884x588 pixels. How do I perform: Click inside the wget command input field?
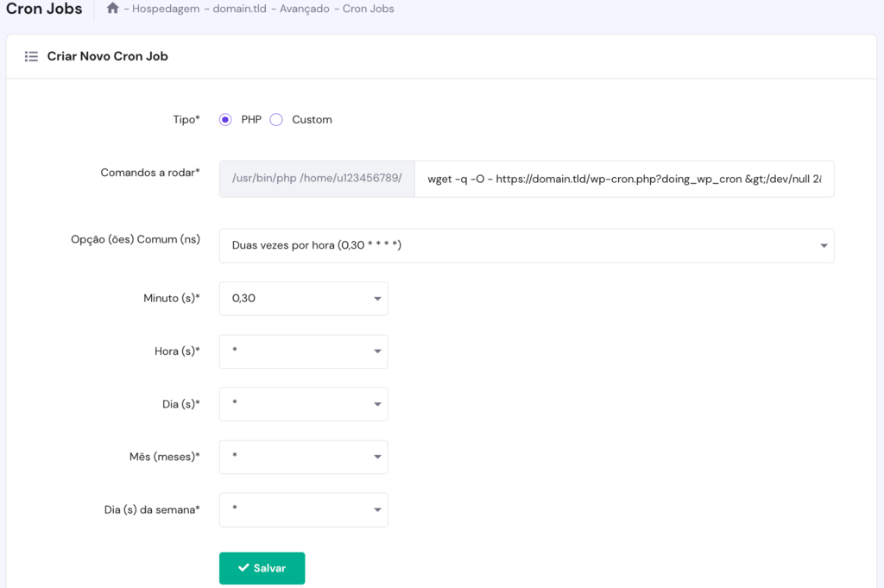pyautogui.click(x=622, y=178)
